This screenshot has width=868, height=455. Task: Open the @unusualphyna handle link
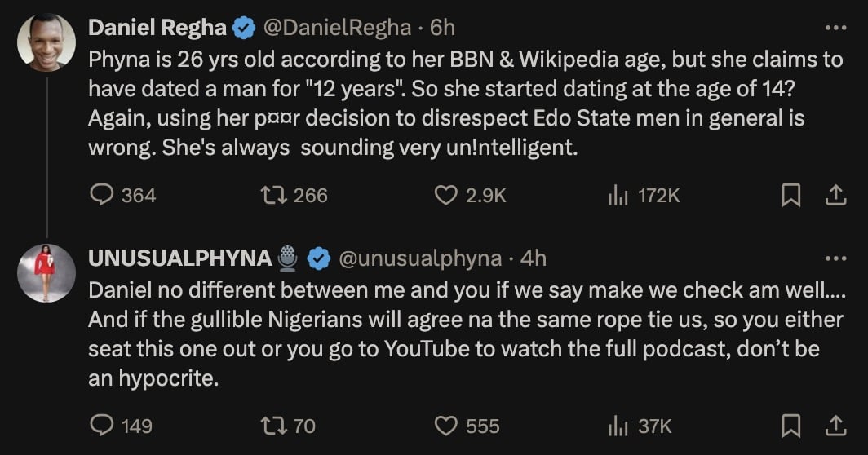pyautogui.click(x=419, y=258)
